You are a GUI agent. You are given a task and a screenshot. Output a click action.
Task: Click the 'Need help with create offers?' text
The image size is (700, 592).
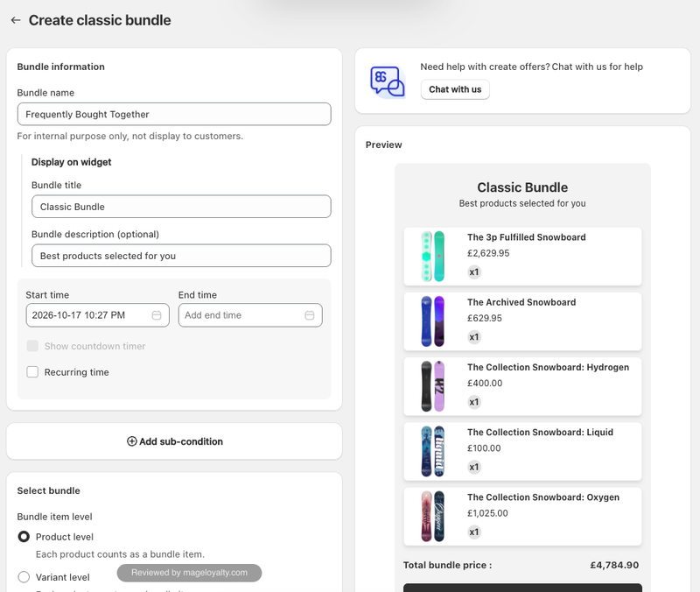pos(486,67)
